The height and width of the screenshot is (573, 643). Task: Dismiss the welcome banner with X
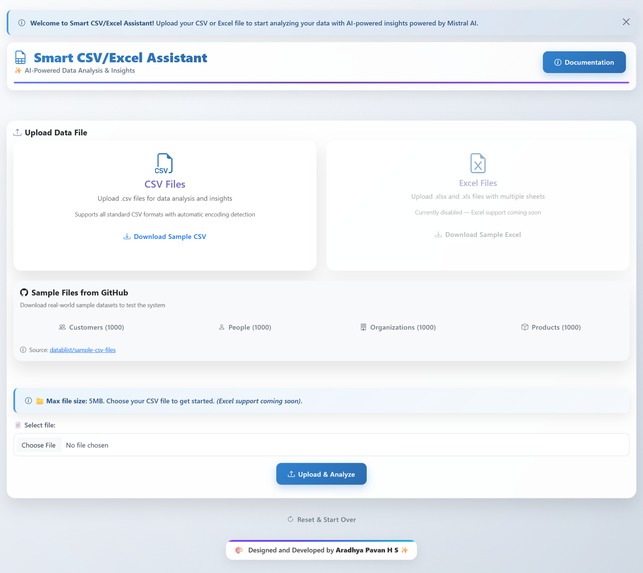626,22
